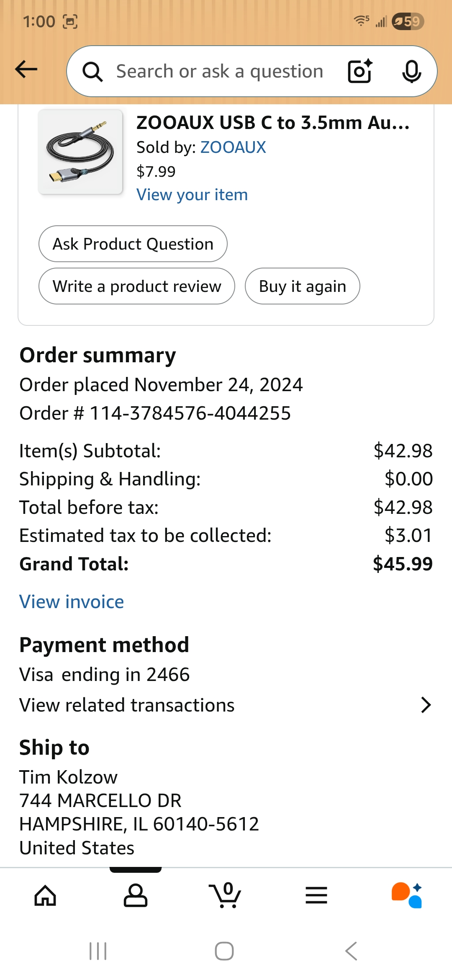Click the ZOOAUX seller link
The height and width of the screenshot is (980, 452).
(x=233, y=147)
